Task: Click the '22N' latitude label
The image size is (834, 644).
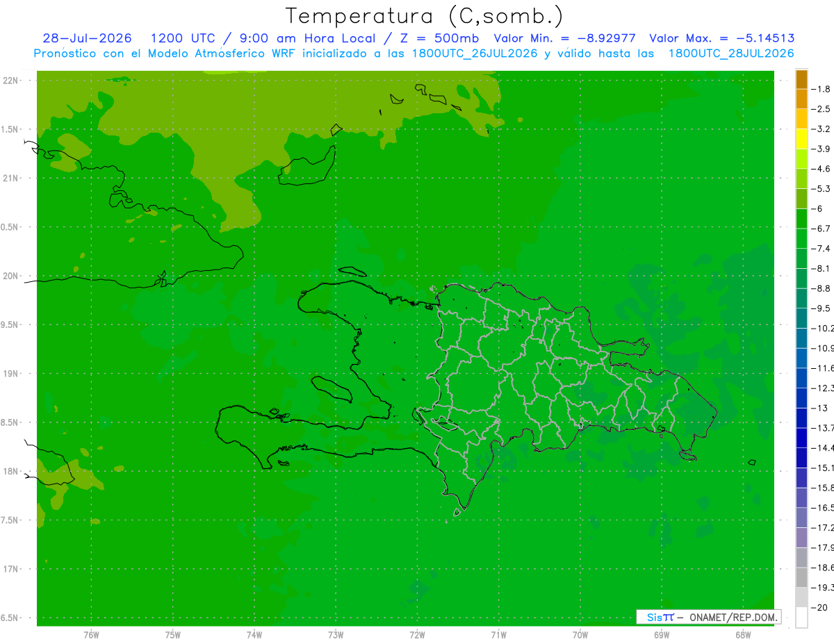Action: [11, 81]
